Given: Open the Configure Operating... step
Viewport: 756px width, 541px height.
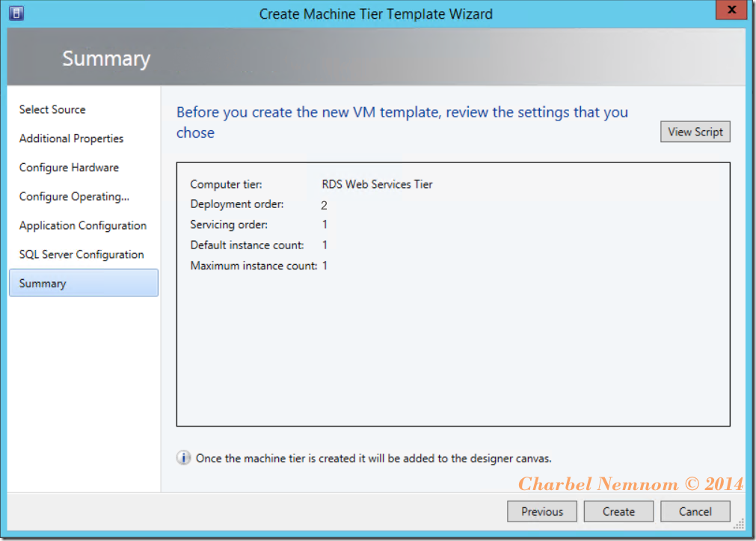Looking at the screenshot, I should click(x=74, y=196).
